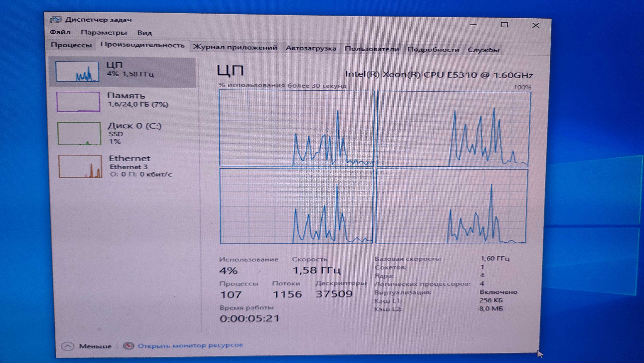Click the Логических процессоров label
644x363 pixels.
click(x=422, y=284)
